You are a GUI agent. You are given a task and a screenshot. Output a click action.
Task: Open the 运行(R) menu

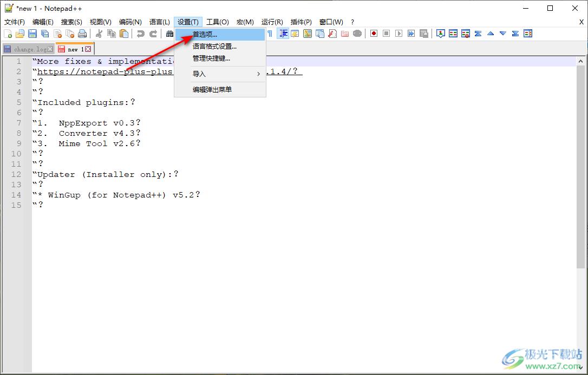pyautogui.click(x=272, y=22)
